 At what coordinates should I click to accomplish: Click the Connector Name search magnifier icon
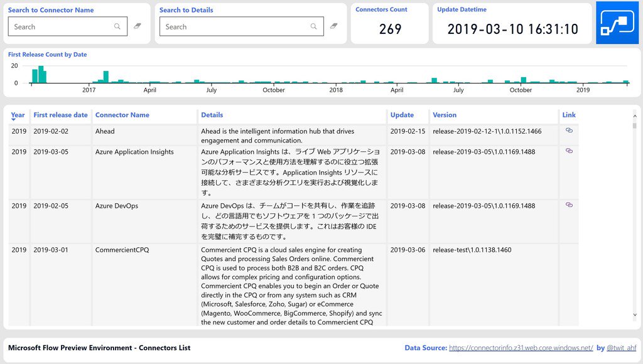pos(117,26)
